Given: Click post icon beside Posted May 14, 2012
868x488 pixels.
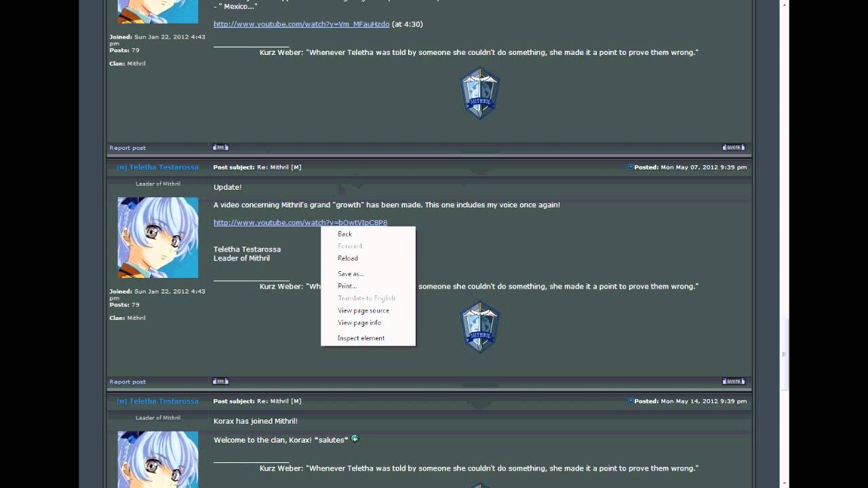Looking at the screenshot, I should point(631,401).
